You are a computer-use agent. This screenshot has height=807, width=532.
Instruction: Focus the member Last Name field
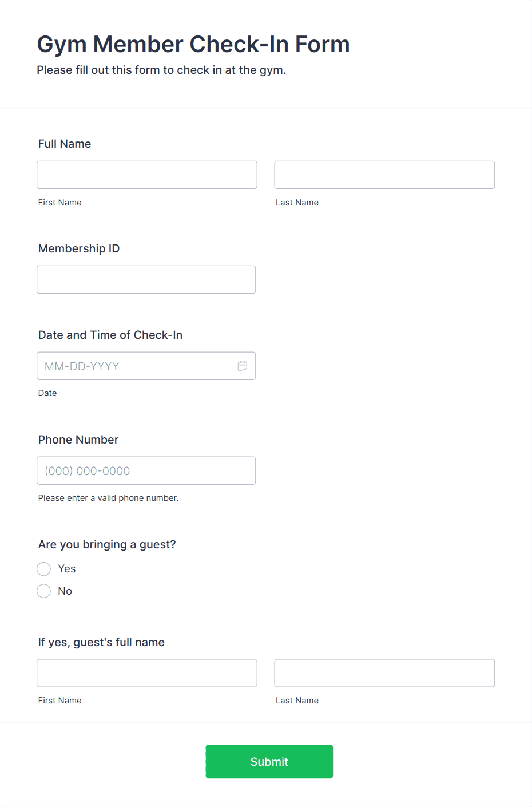(384, 175)
